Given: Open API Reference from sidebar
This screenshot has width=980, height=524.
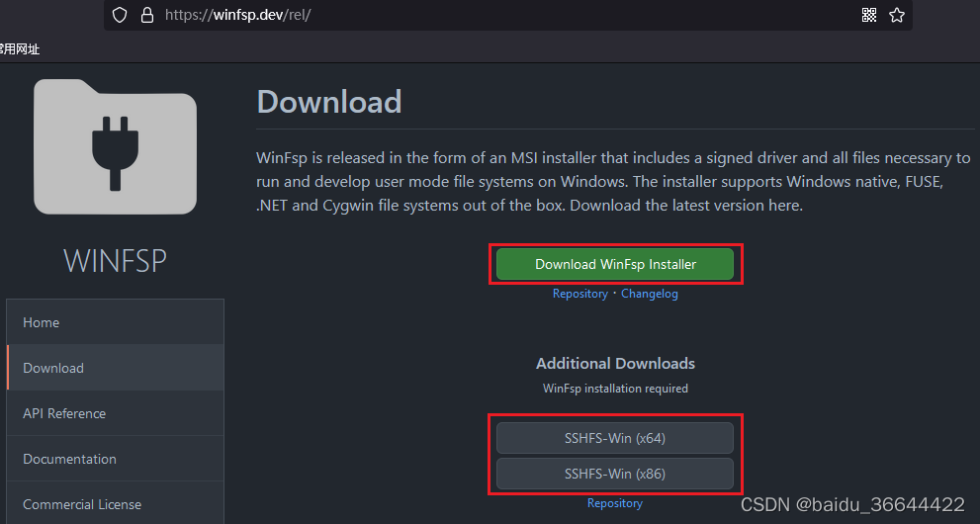Looking at the screenshot, I should click(116, 413).
